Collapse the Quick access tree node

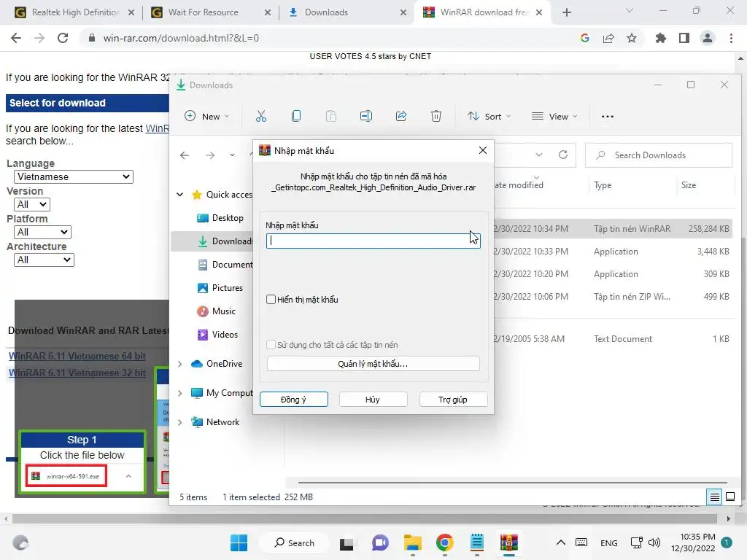(x=179, y=194)
